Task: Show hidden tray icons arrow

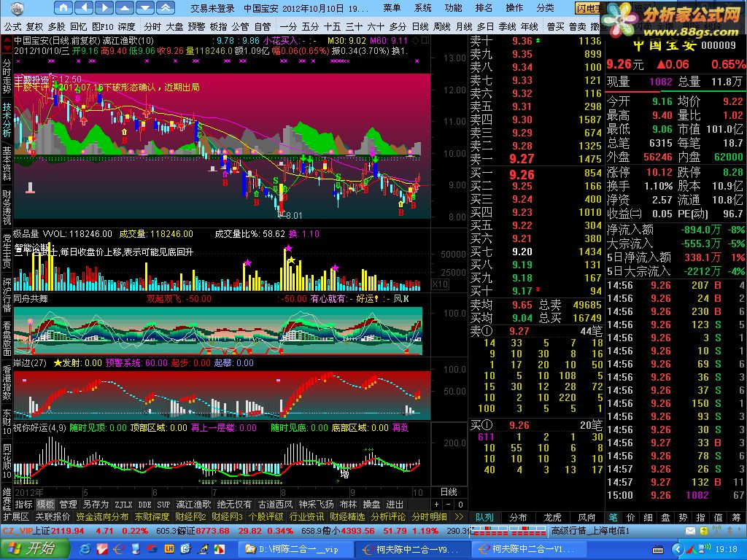Action: pos(678,550)
